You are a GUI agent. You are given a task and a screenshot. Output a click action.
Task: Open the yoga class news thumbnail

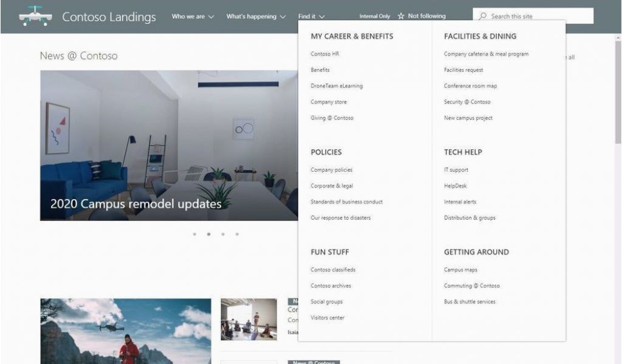pyautogui.click(x=248, y=319)
